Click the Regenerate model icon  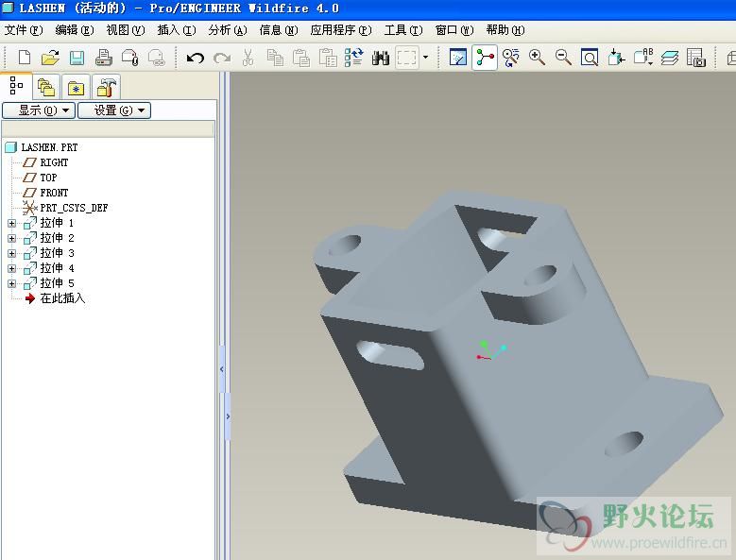coord(354,58)
